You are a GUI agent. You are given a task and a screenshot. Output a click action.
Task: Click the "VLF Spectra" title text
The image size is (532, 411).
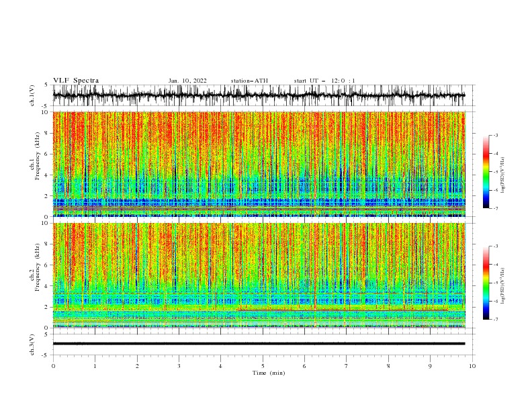[76, 81]
